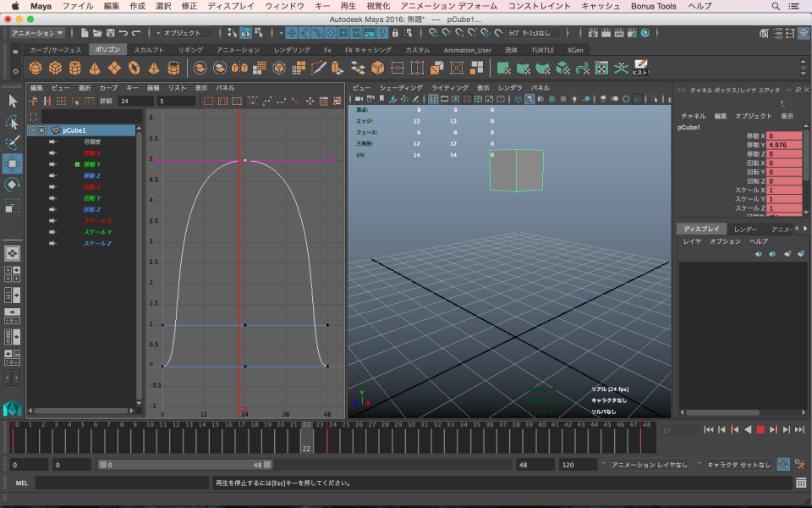
Task: Toggle auto keyframe button
Action: point(783,465)
